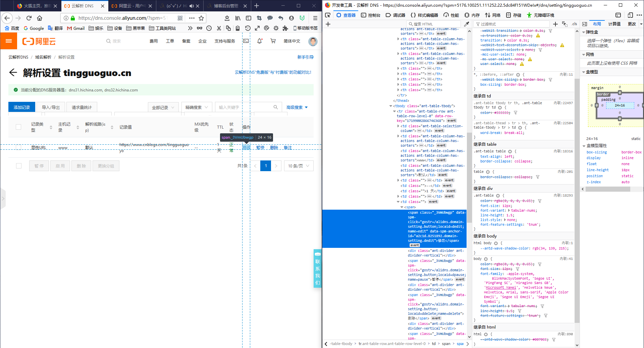
Task: Open the responsive design mode icon in DevTools
Action: (x=630, y=15)
